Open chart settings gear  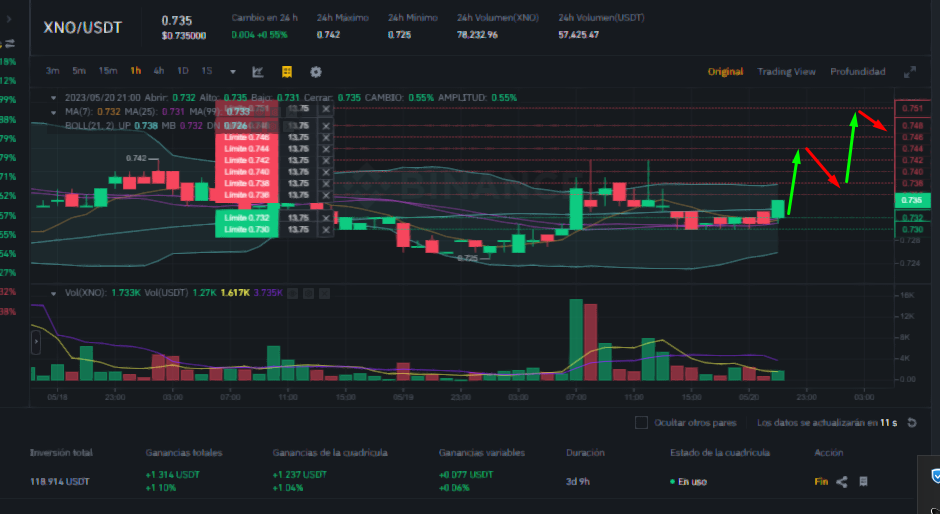click(316, 72)
